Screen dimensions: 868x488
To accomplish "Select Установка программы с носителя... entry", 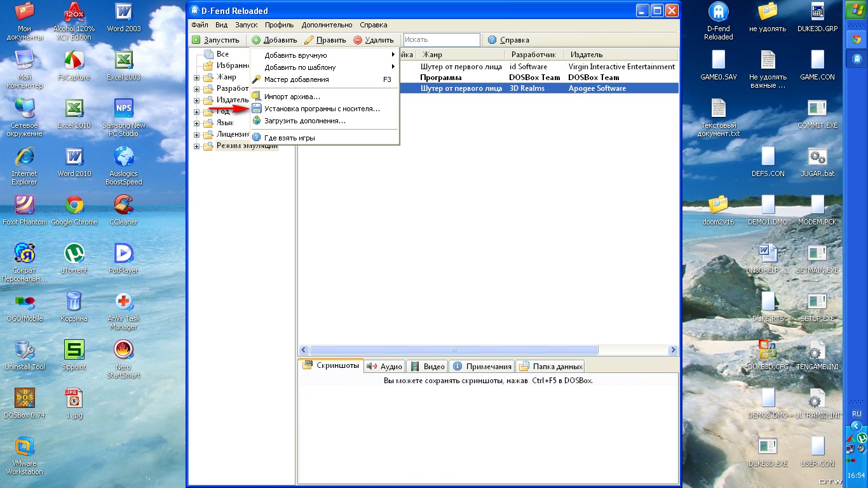I will [x=324, y=109].
